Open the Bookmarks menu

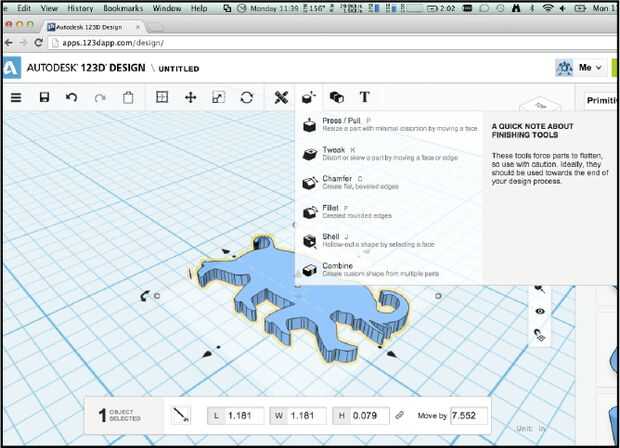(x=123, y=8)
